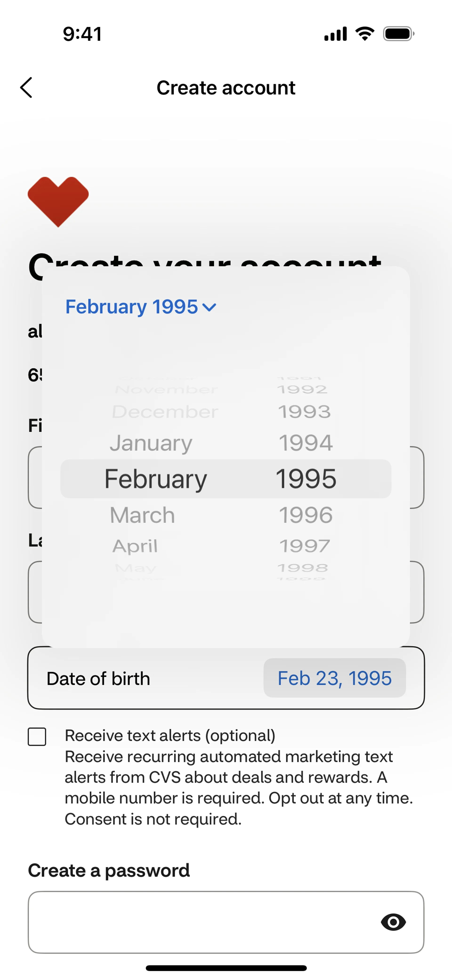452x980 pixels.
Task: Open the Feb 23, 1995 date button
Action: pos(335,678)
